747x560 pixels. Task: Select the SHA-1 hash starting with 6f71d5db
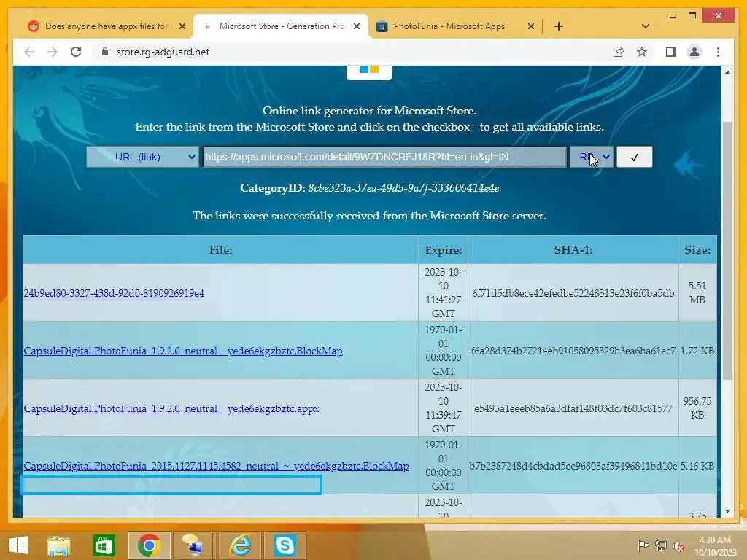pos(573,293)
